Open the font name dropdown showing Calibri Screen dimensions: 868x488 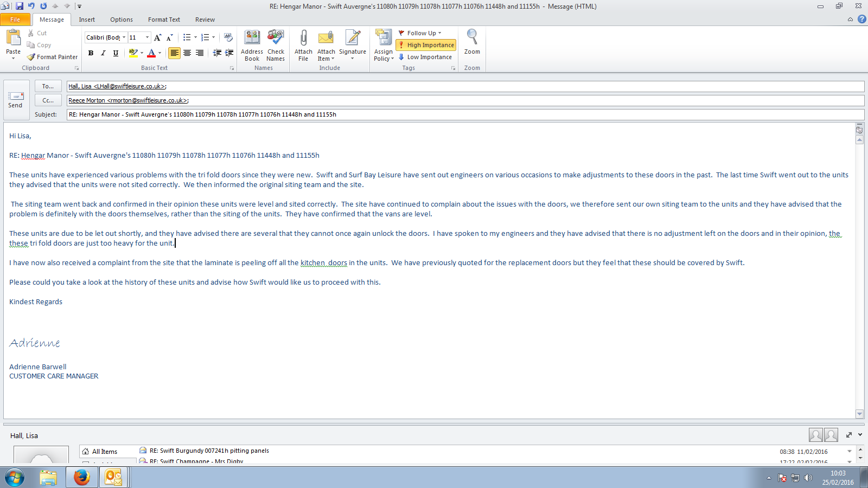(x=124, y=37)
